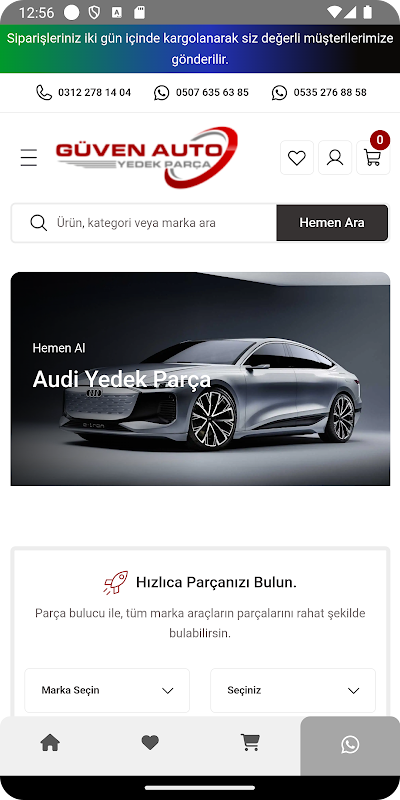Click the Hemen Al banner text
400x800 pixels.
59,348
